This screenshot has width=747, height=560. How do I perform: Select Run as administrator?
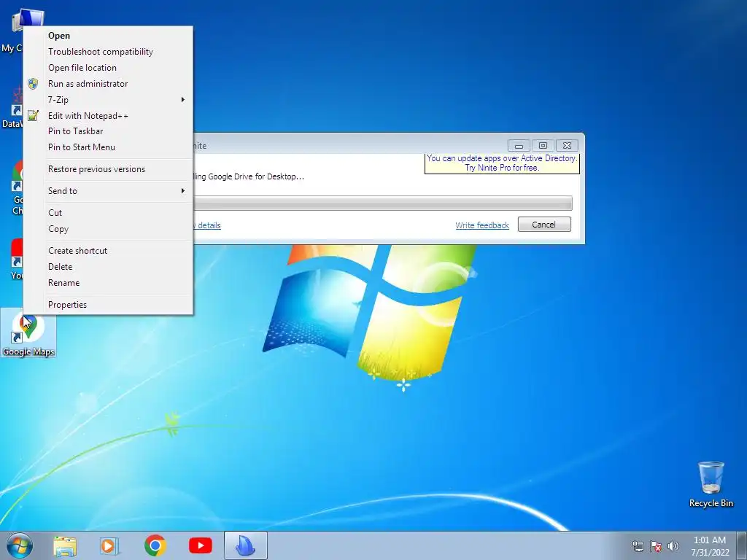108,84
